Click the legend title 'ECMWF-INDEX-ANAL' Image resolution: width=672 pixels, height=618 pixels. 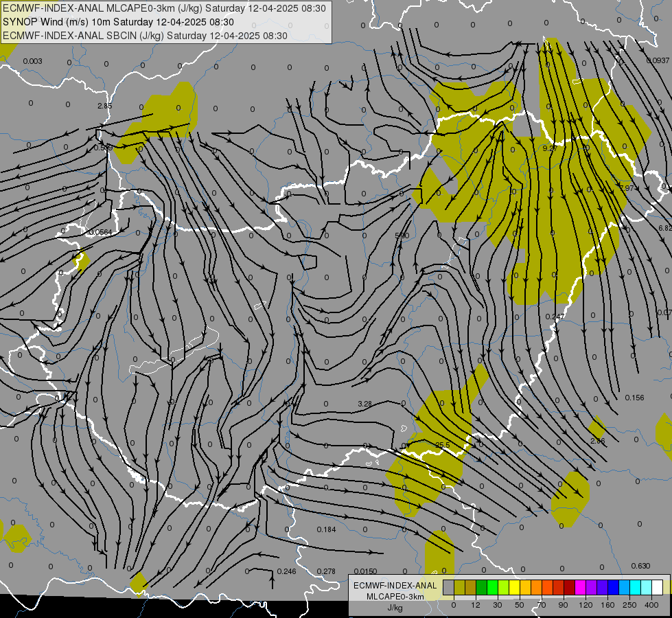tap(395, 586)
